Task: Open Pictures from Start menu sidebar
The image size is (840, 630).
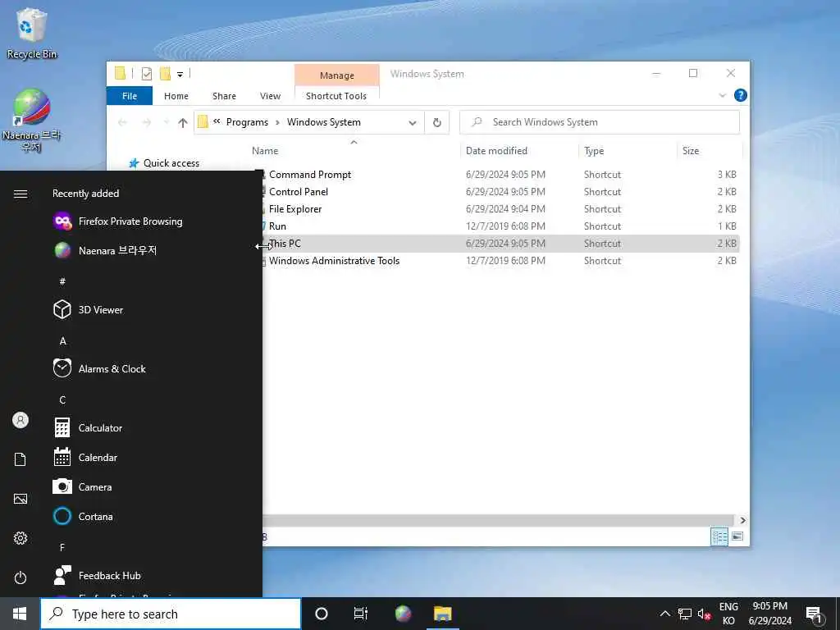Action: [21, 499]
